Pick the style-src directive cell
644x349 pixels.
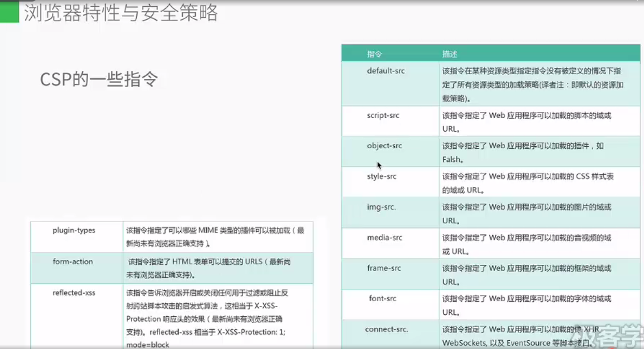coord(382,177)
